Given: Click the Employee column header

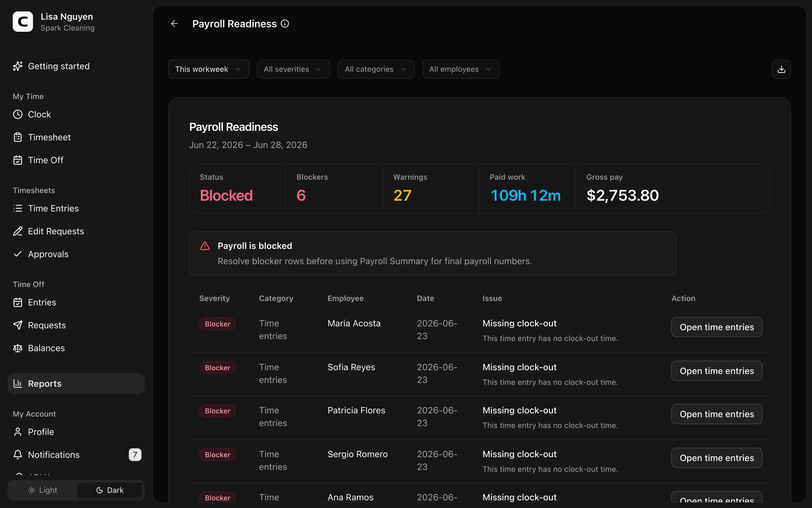Looking at the screenshot, I should [x=345, y=298].
